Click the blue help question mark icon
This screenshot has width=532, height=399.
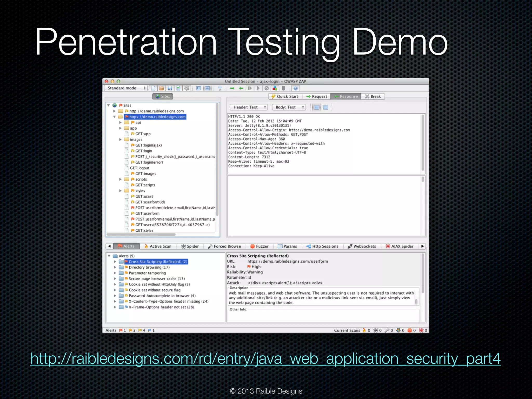tap(296, 88)
